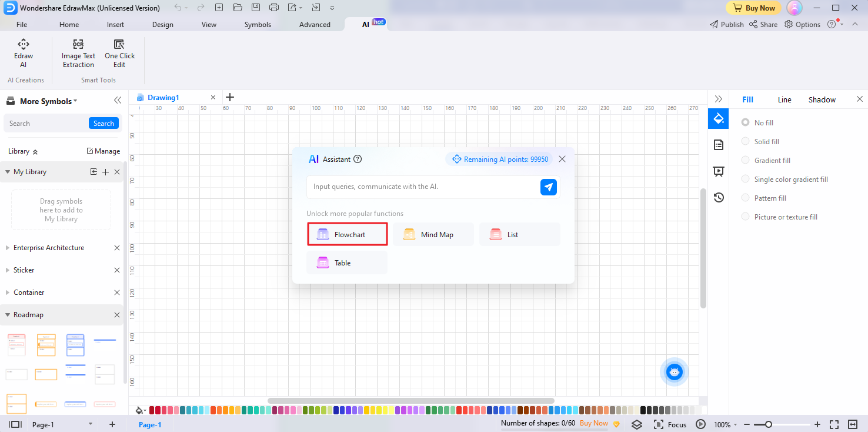Viewport: 868px width, 432px height.
Task: Switch to the Symbols ribbon tab
Action: 258,25
